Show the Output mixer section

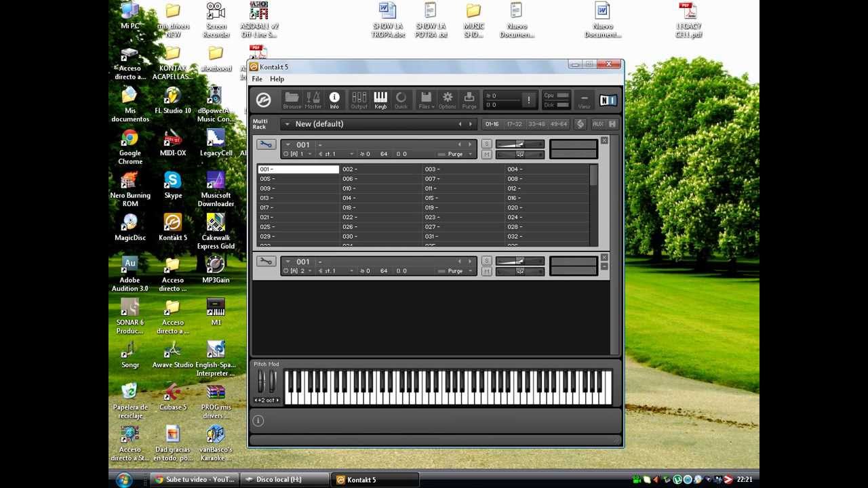click(x=359, y=100)
